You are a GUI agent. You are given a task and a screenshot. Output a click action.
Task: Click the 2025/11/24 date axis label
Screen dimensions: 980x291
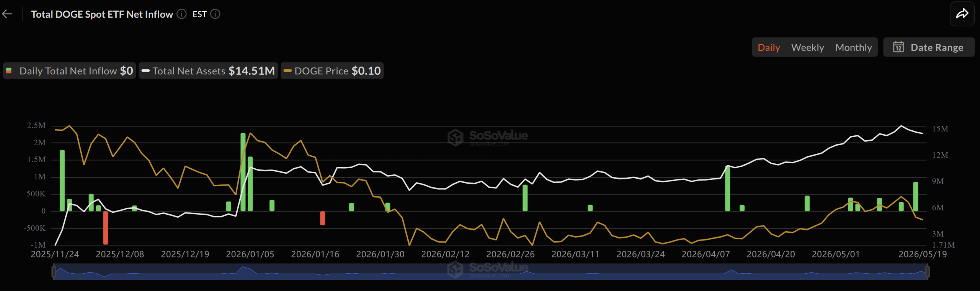pyautogui.click(x=55, y=254)
